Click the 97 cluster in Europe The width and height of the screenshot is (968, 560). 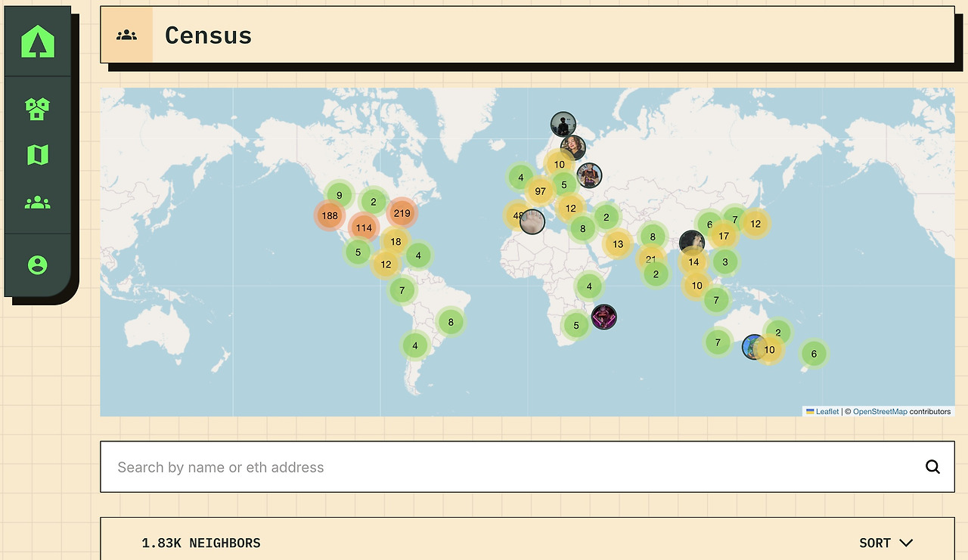(540, 191)
